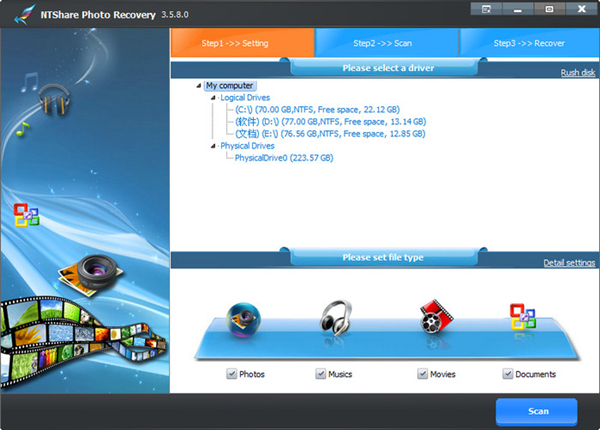Screen dimensions: 600x430
Task: Select PhysicalDrive0 (223.57 GB)
Action: [284, 158]
